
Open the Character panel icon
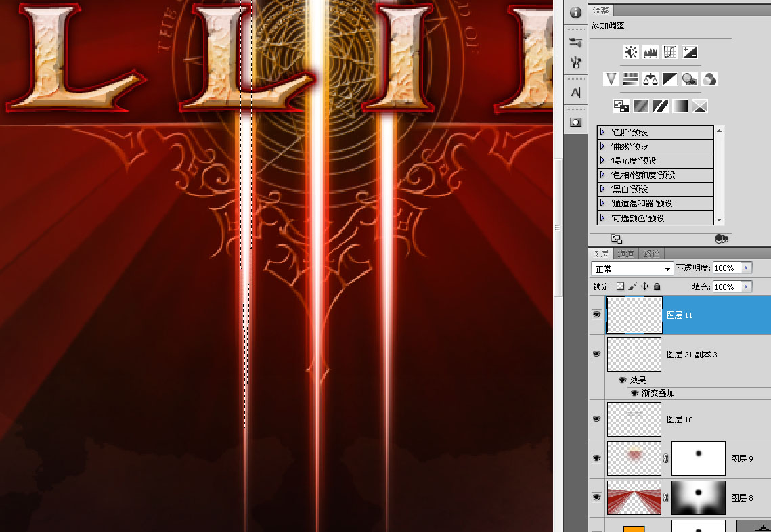click(x=576, y=92)
